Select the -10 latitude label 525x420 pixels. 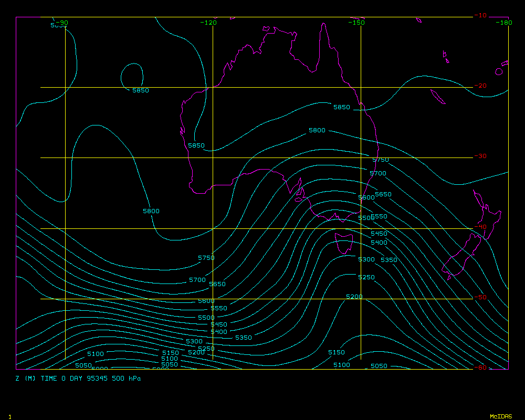(480, 16)
